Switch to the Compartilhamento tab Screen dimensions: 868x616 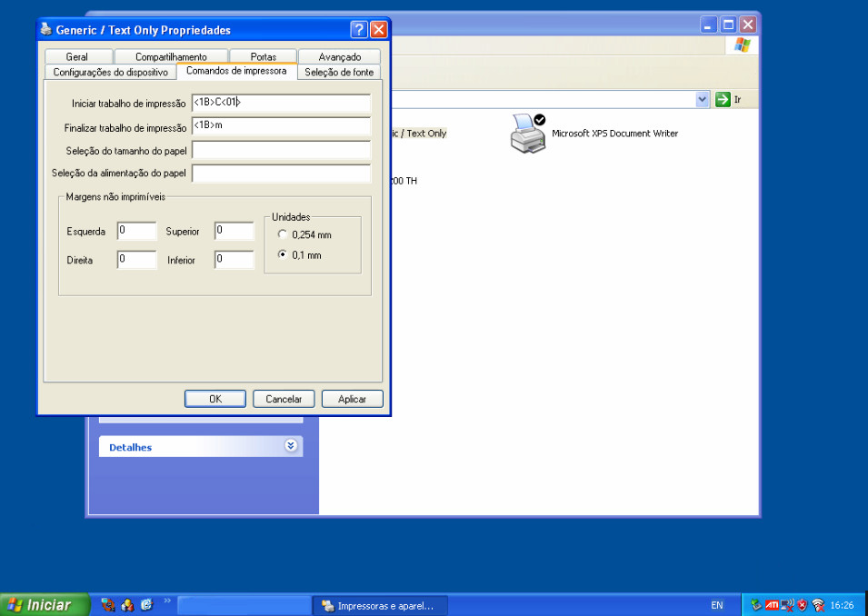pyautogui.click(x=171, y=56)
